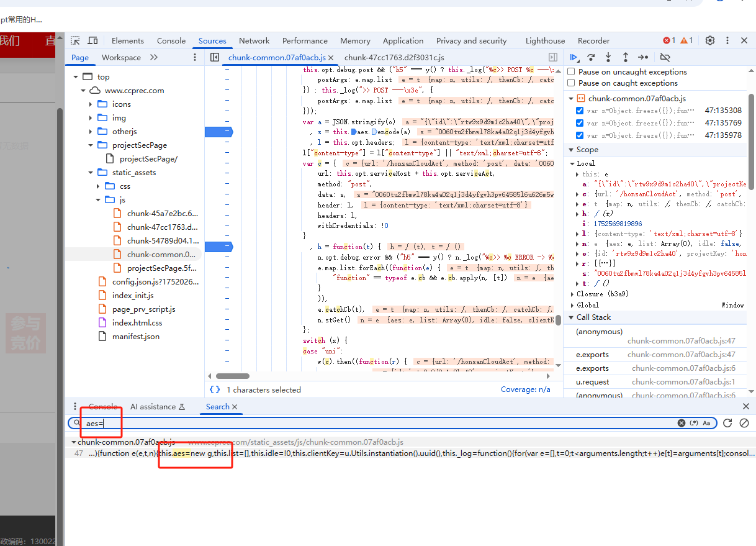Click the pretty print braces icon
The height and width of the screenshot is (546, 756).
point(215,389)
